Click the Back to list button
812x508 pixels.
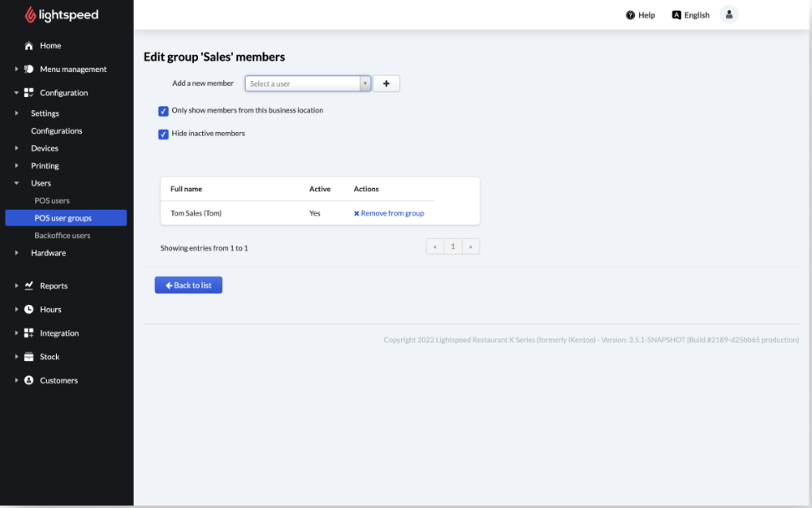(188, 286)
